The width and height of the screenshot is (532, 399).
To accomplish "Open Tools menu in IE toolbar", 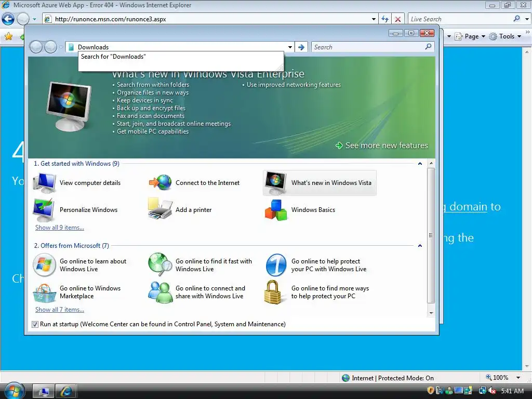I will [x=505, y=36].
